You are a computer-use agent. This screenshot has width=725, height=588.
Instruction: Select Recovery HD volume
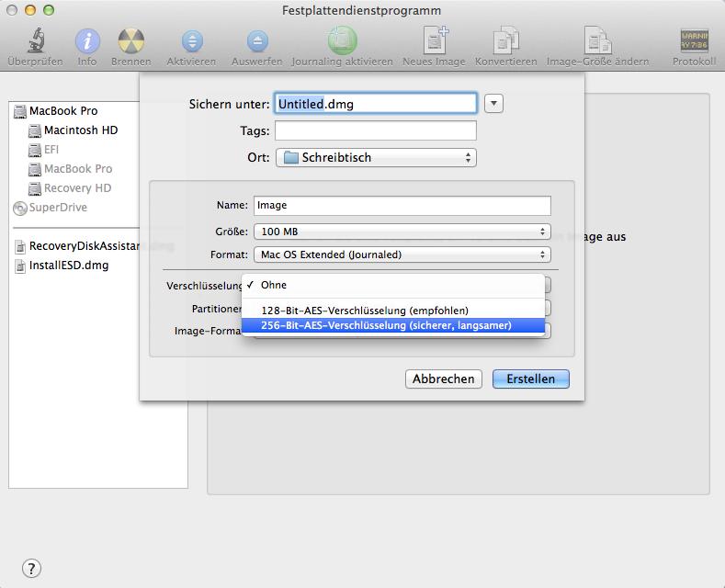tap(78, 188)
